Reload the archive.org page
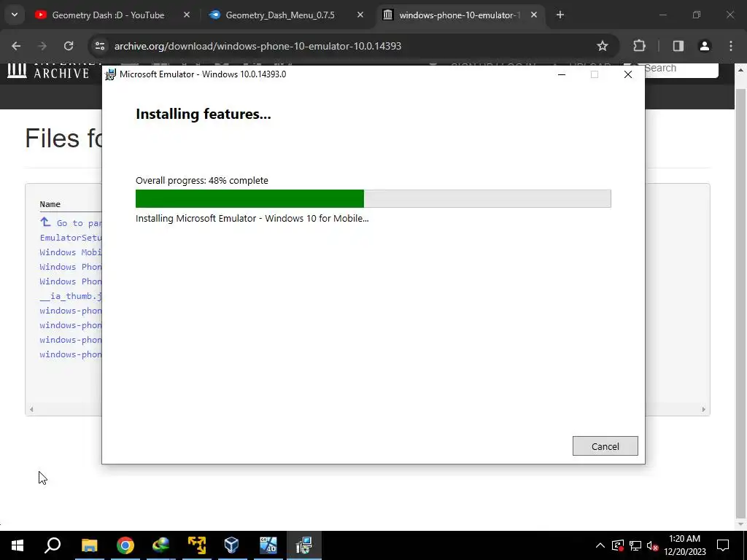Viewport: 747px width, 560px height. point(69,46)
